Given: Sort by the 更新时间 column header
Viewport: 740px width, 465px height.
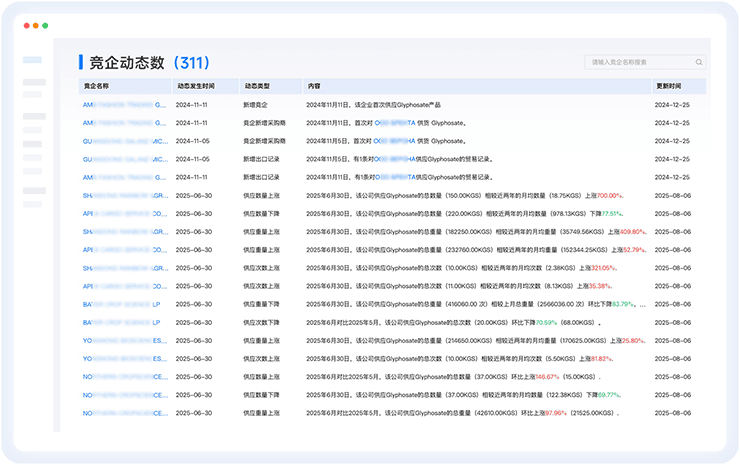Looking at the screenshot, I should [668, 86].
